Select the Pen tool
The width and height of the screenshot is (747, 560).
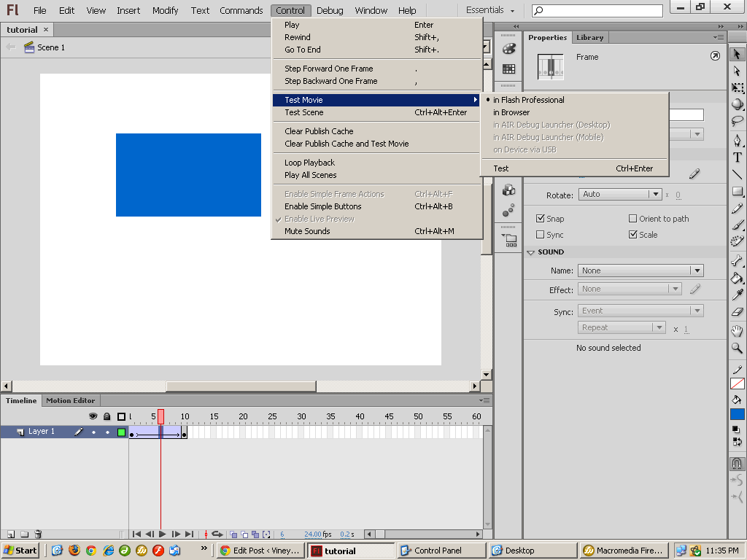737,140
